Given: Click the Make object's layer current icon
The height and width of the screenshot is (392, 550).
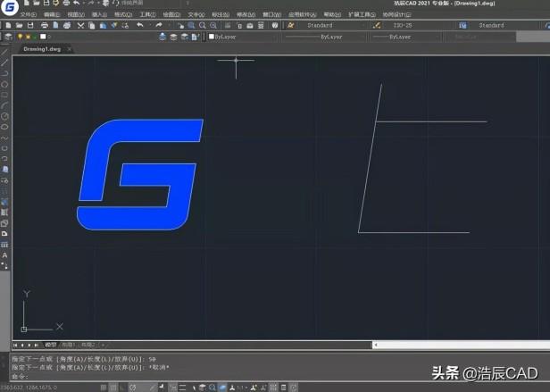Looking at the screenshot, I should click(x=162, y=37).
